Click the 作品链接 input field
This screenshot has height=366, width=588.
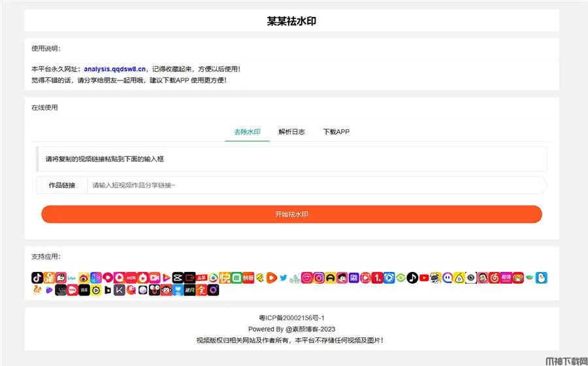coord(316,186)
